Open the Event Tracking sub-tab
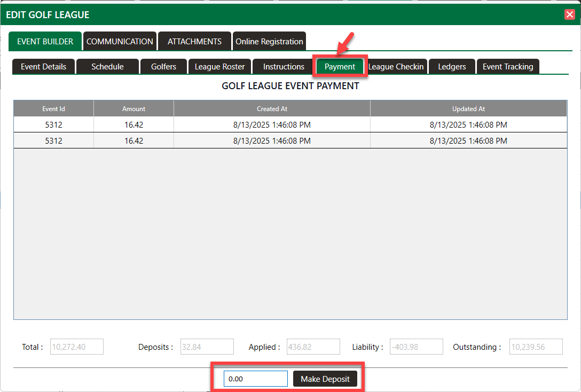Viewport: 581px width, 392px height. click(x=508, y=66)
